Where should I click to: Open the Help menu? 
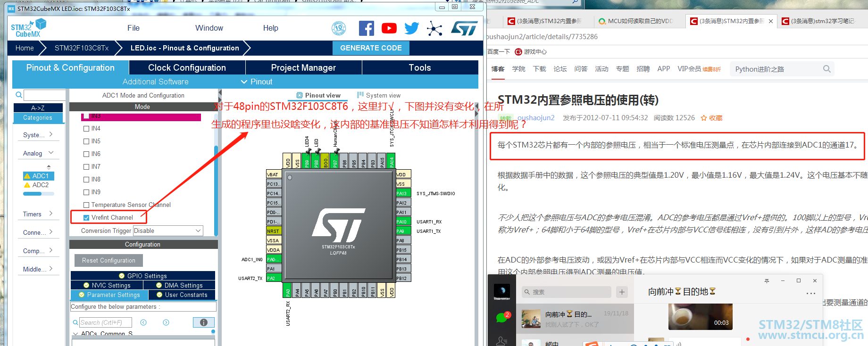pos(271,28)
